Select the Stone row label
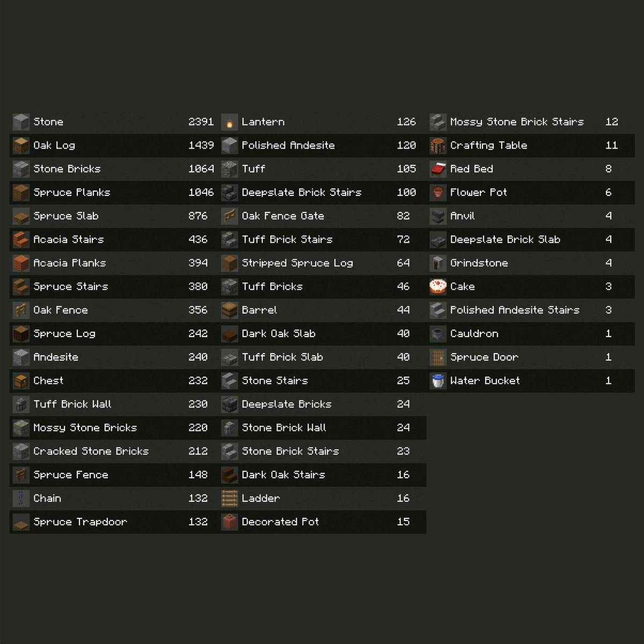Viewport: 644px width, 644px height. tap(48, 122)
